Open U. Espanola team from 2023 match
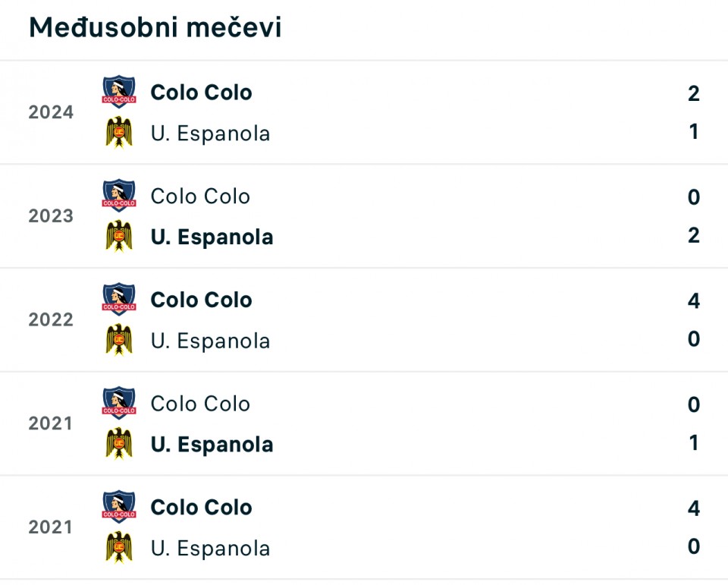This screenshot has height=585, width=728. click(x=212, y=237)
